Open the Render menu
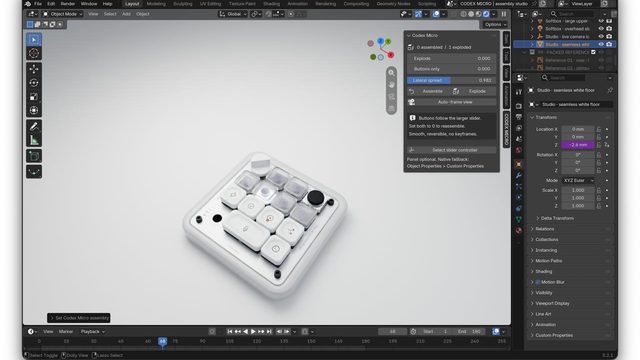Screen dimensions: 640x360 tap(68, 4)
